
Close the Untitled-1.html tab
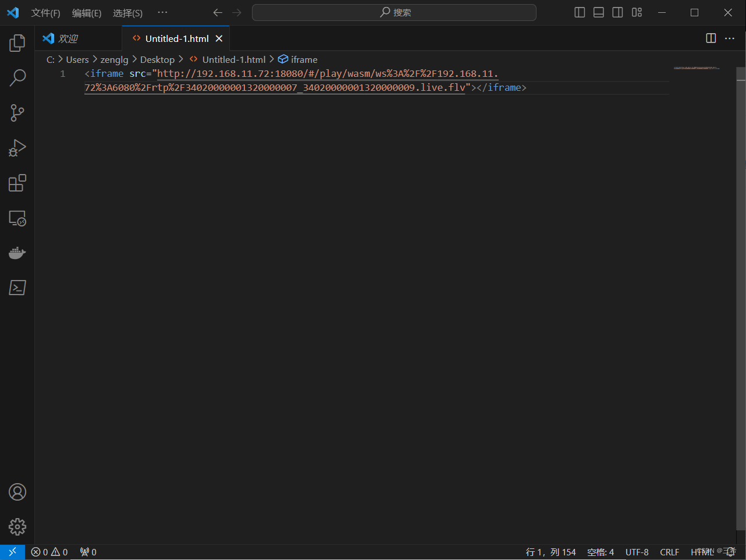click(219, 38)
